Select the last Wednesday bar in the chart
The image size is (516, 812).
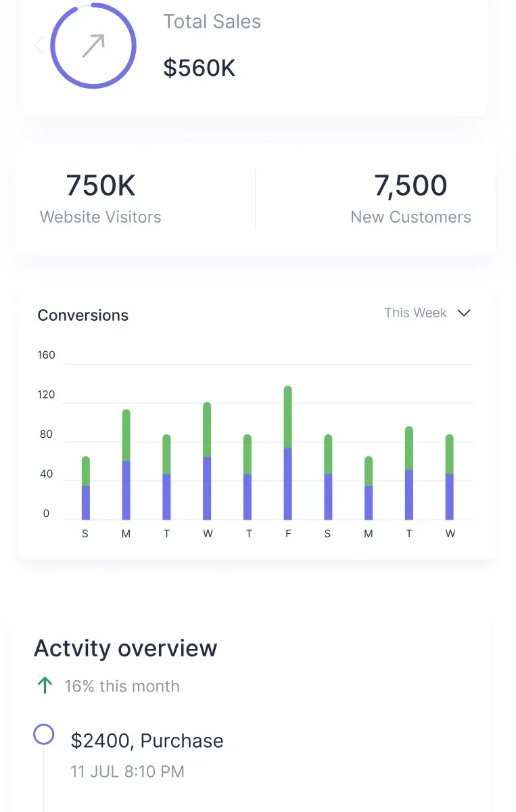pos(450,477)
